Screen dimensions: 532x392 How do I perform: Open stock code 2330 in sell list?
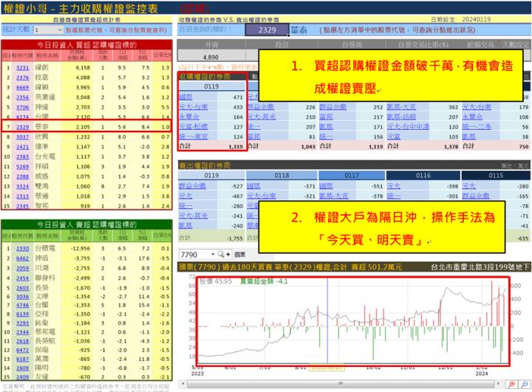(23, 249)
